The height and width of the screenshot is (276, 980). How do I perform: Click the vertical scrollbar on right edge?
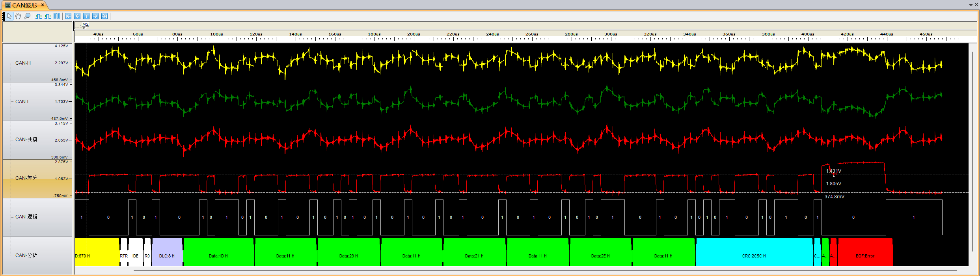tap(973, 152)
